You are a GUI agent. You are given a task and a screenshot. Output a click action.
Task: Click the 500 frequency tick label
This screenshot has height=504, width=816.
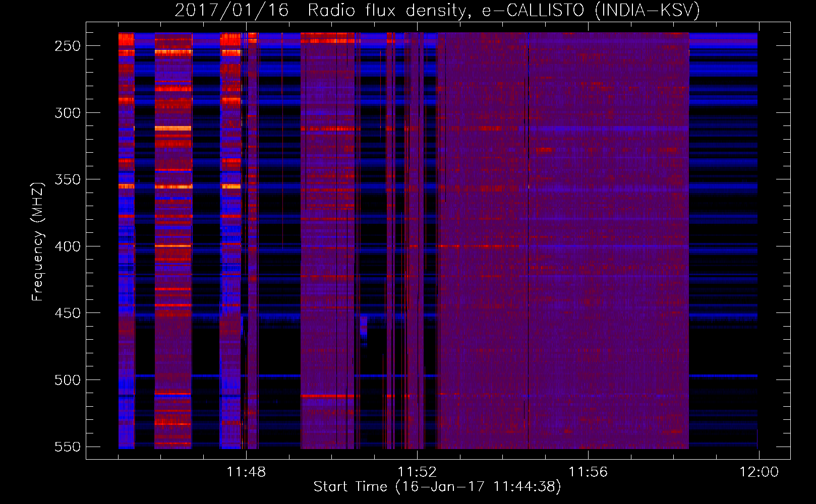coord(68,380)
